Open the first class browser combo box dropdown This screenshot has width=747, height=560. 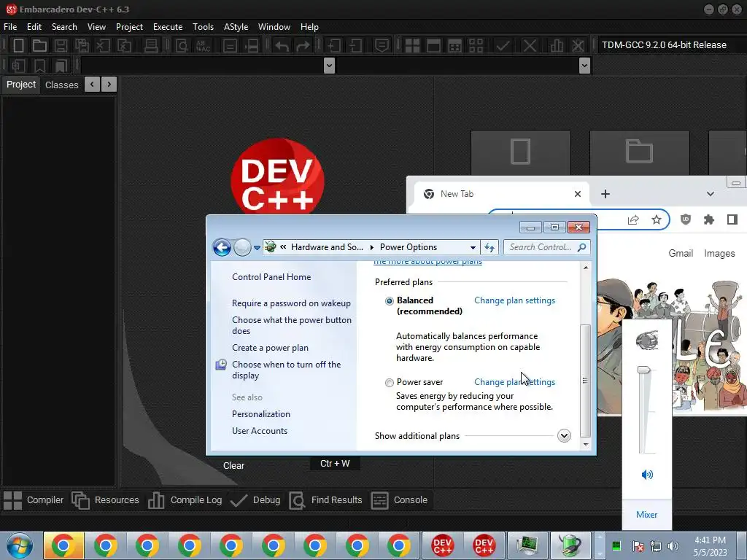[329, 65]
